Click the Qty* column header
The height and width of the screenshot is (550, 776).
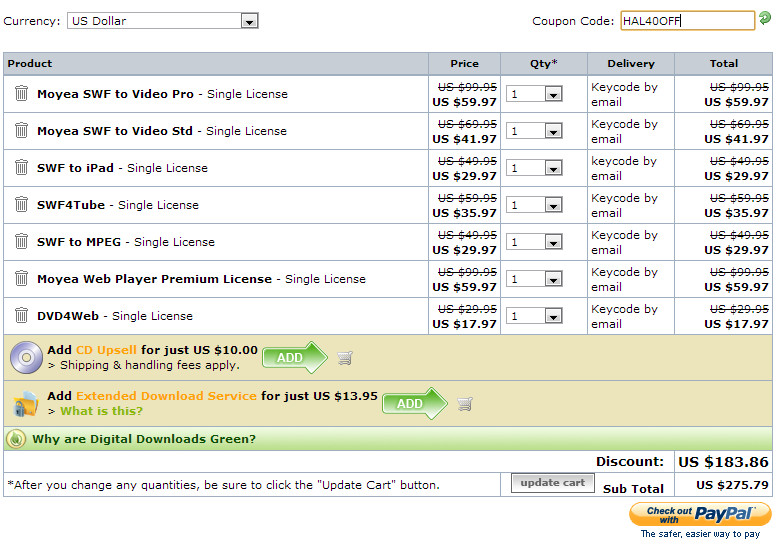click(x=543, y=63)
